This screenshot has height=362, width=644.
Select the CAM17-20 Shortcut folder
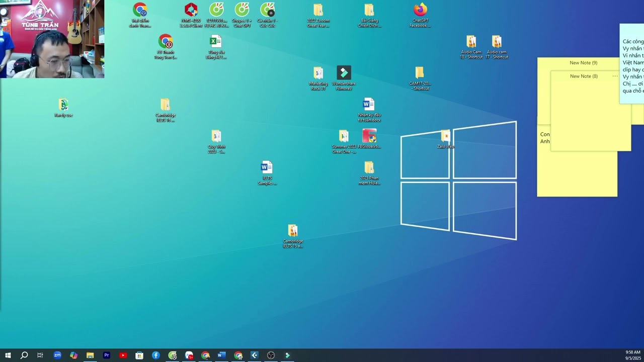point(420,78)
